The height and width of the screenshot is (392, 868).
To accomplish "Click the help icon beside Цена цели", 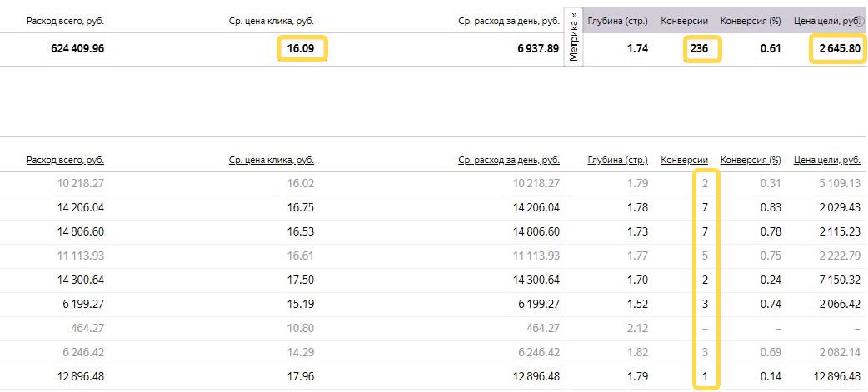I will tap(859, 21).
